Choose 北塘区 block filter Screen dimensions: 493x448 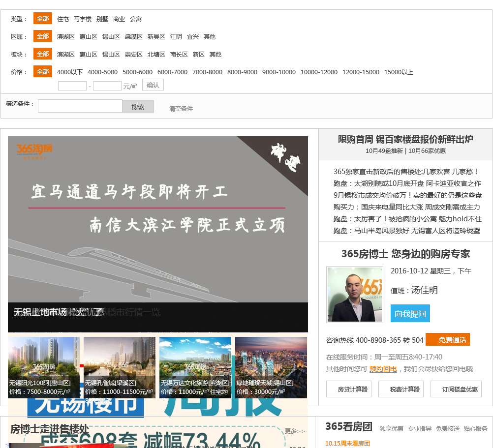click(x=156, y=55)
